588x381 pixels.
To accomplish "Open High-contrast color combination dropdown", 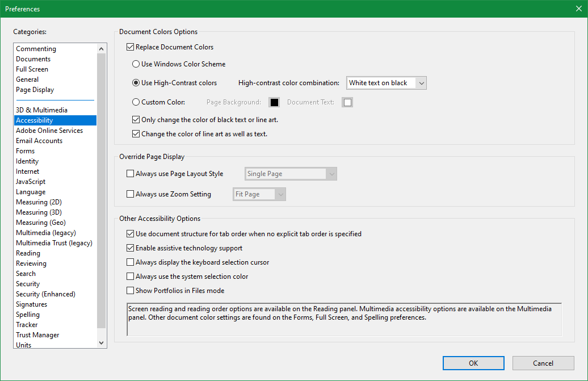I will click(387, 83).
